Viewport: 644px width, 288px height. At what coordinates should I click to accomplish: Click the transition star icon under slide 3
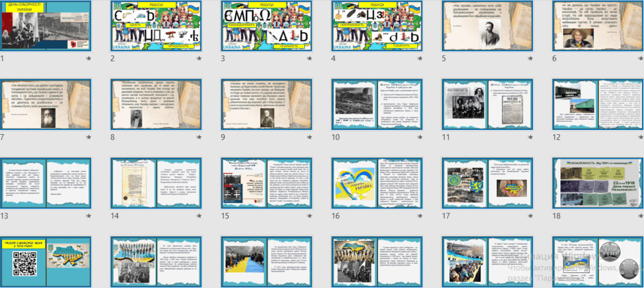tap(310, 59)
